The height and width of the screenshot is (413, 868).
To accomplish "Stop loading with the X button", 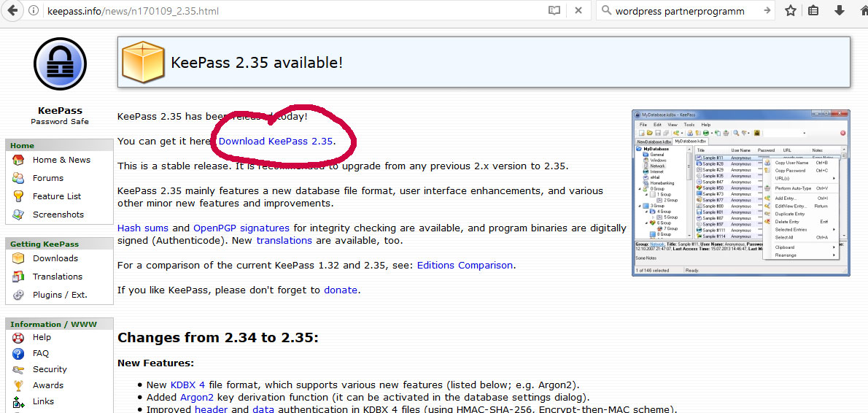I will click(x=578, y=10).
